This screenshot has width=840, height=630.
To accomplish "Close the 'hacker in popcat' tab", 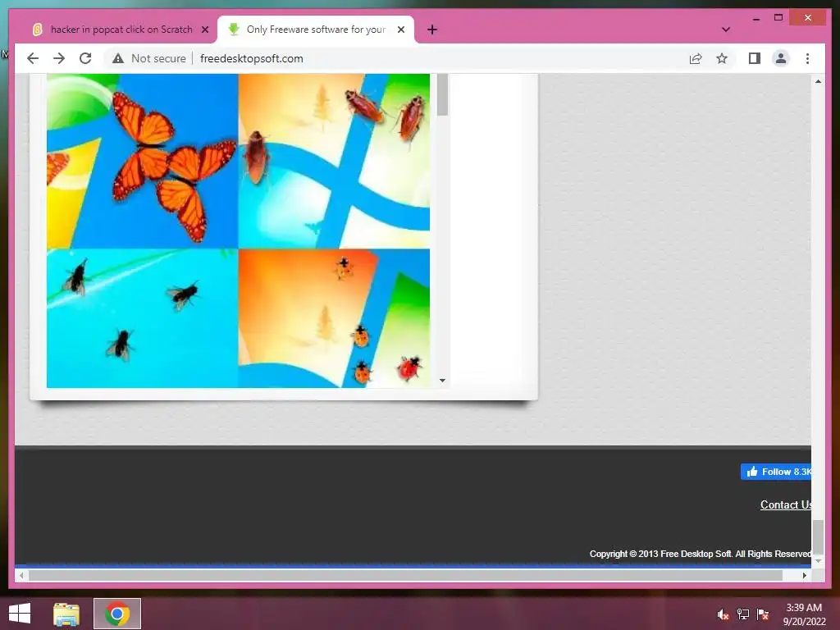I will [x=204, y=30].
